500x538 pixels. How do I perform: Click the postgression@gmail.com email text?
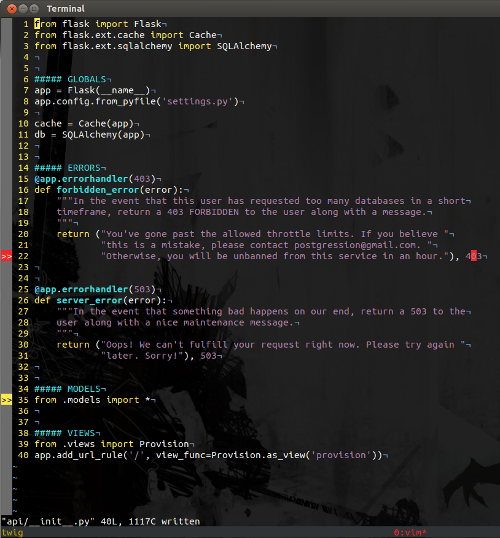(x=357, y=245)
